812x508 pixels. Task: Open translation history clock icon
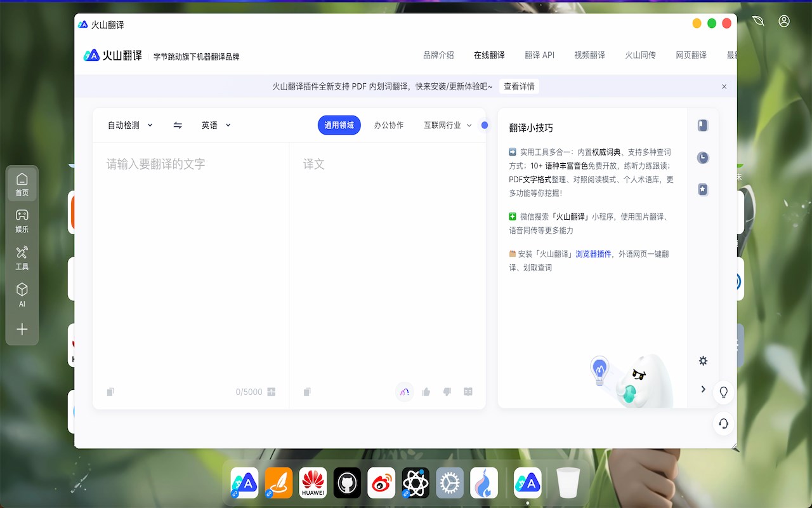point(702,157)
